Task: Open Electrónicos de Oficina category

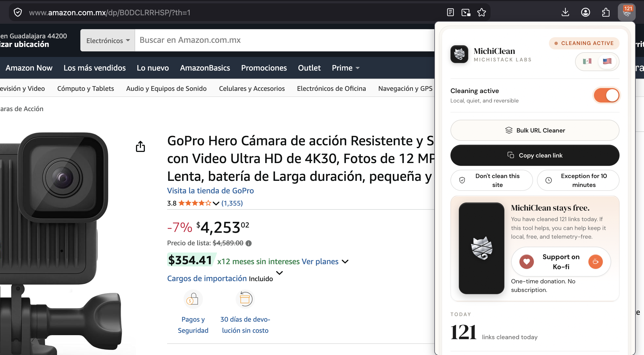Action: 331,89
